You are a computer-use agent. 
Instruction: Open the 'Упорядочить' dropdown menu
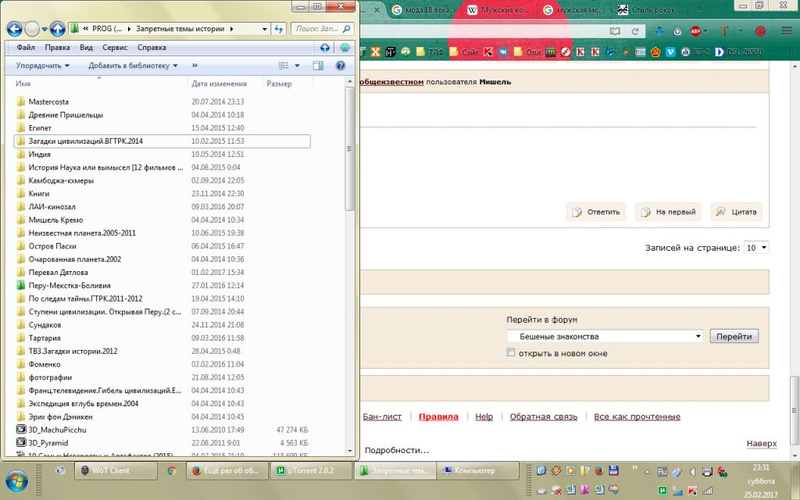[42, 65]
